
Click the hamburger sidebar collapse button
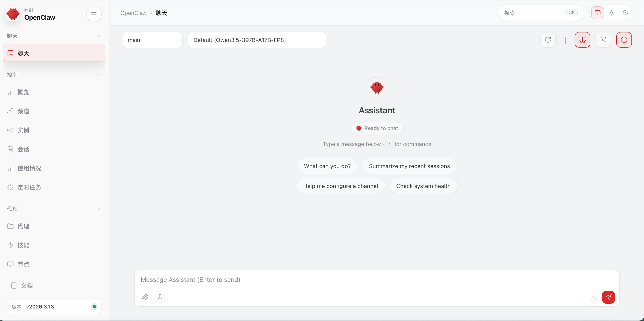[x=94, y=14]
